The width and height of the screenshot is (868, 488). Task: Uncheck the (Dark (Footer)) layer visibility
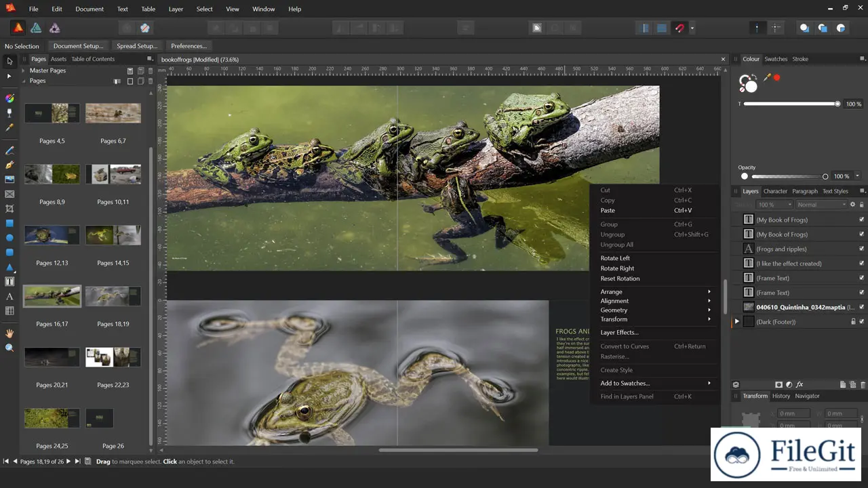(x=861, y=322)
